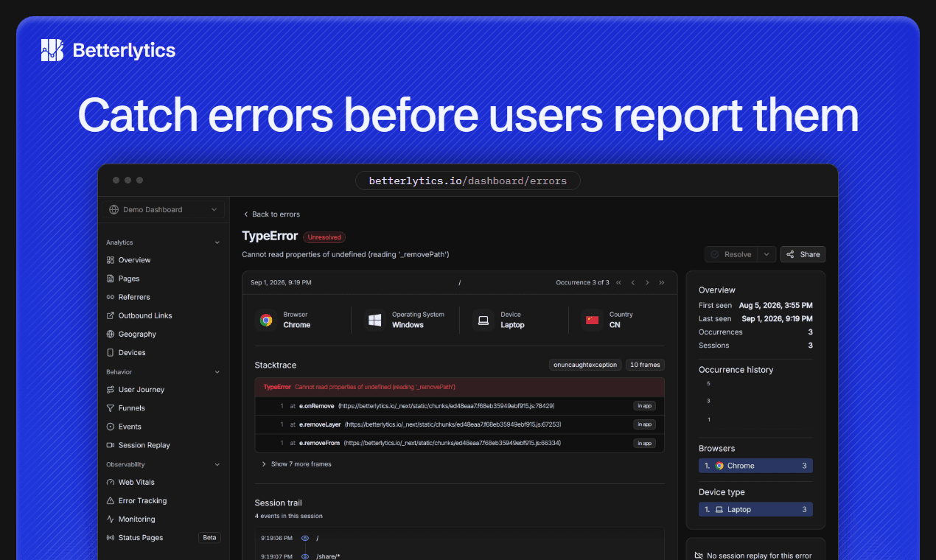
Task: Select Laptop row in Device type list
Action: pos(755,509)
